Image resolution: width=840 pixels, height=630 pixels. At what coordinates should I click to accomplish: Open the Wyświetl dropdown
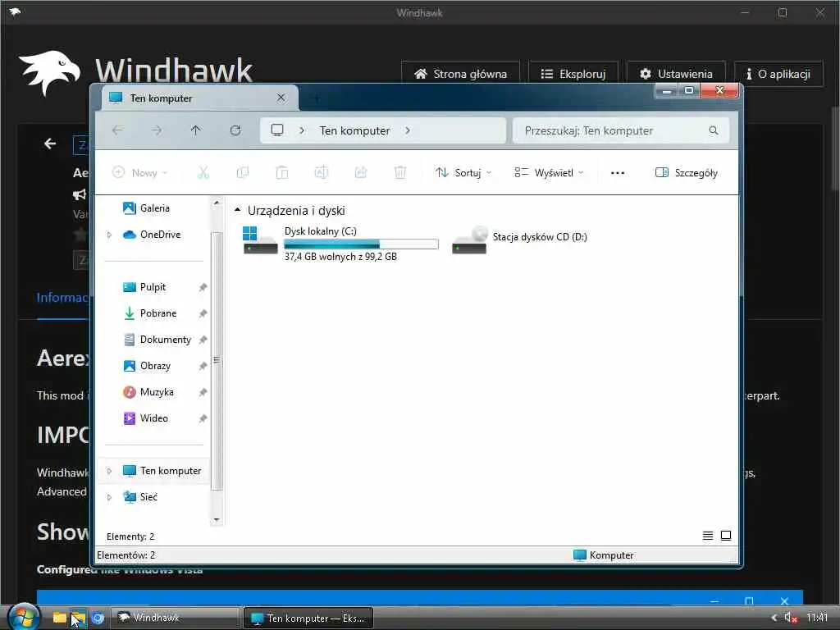[x=549, y=172]
